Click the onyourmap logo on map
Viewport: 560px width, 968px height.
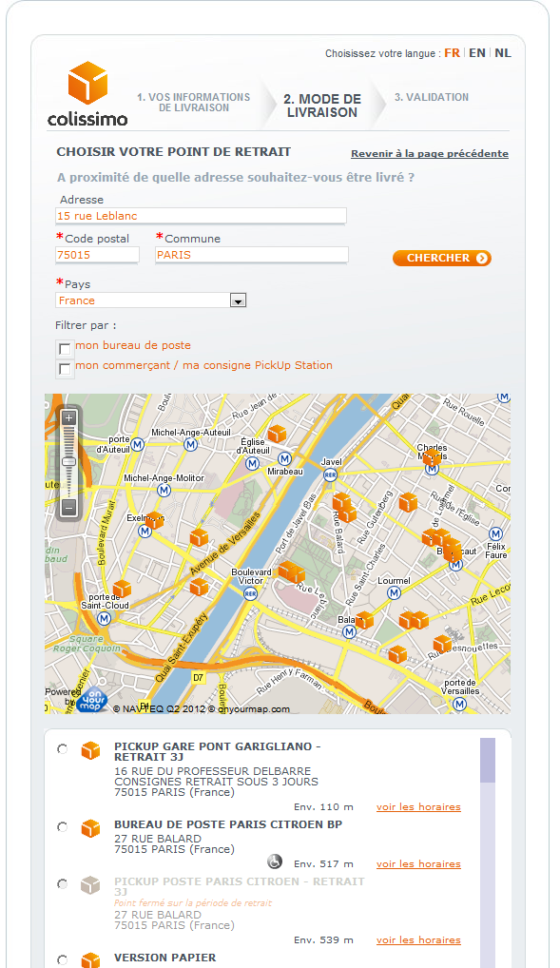pos(92,700)
